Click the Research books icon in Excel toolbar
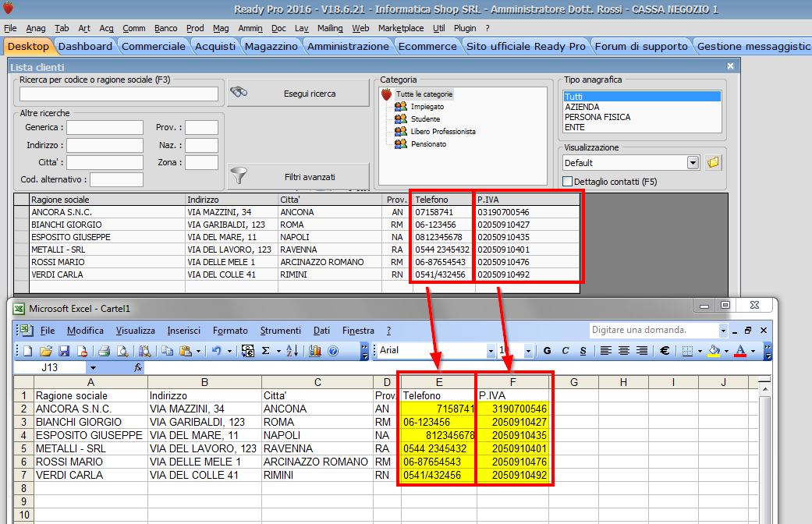This screenshot has height=524, width=812. click(x=144, y=351)
